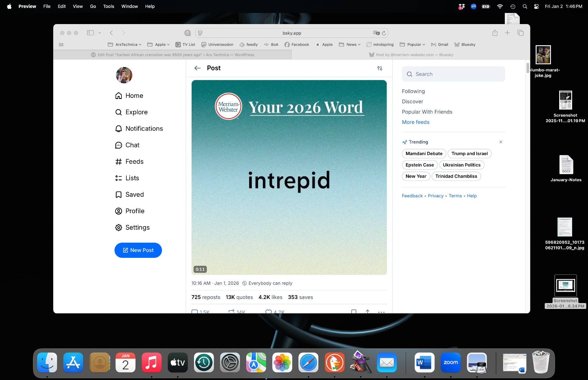The image size is (588, 380).
Task: Open the Safari tab overview icon
Action: coord(520,33)
